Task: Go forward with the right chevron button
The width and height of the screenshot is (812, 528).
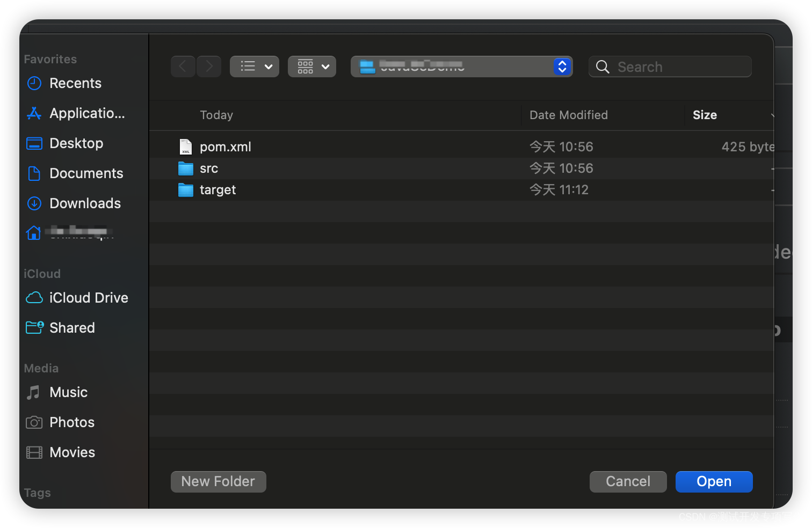Action: tap(209, 67)
